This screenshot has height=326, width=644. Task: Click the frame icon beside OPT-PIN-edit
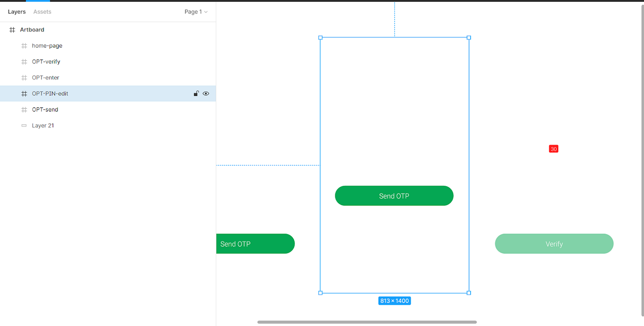(x=23, y=93)
